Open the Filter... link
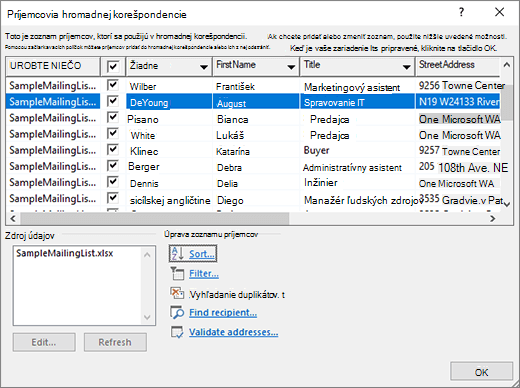The image size is (520, 388). [x=204, y=274]
